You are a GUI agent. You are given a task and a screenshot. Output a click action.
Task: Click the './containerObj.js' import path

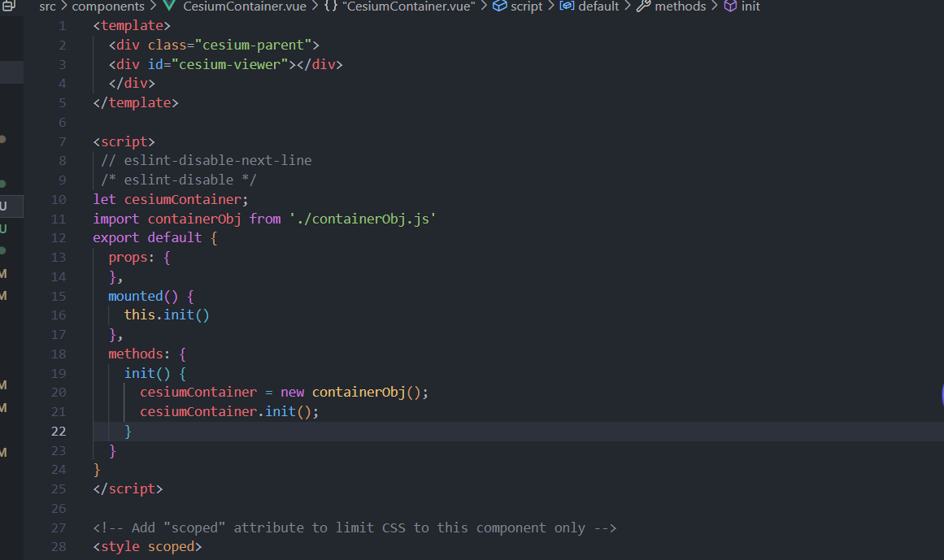click(363, 219)
